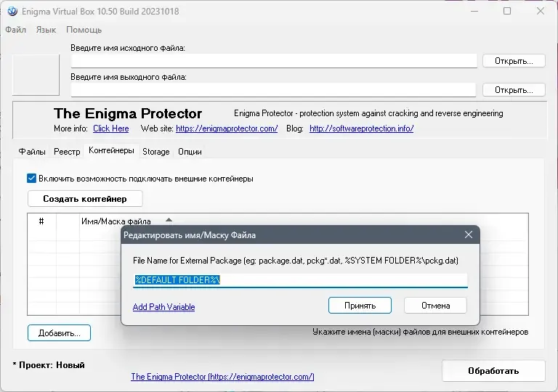Close the Редактировать имя/Маску Файла dialog
Viewport: 558px width, 392px height.
click(469, 234)
